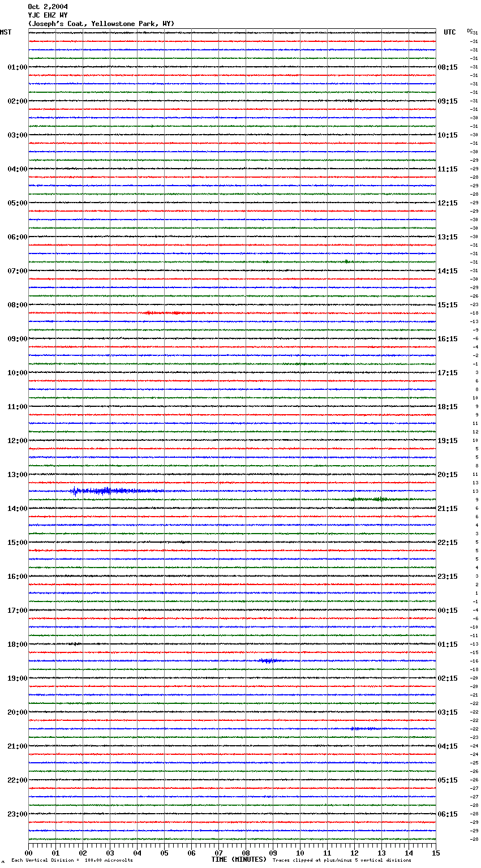Select the 07:00 MST time label

[18, 271]
